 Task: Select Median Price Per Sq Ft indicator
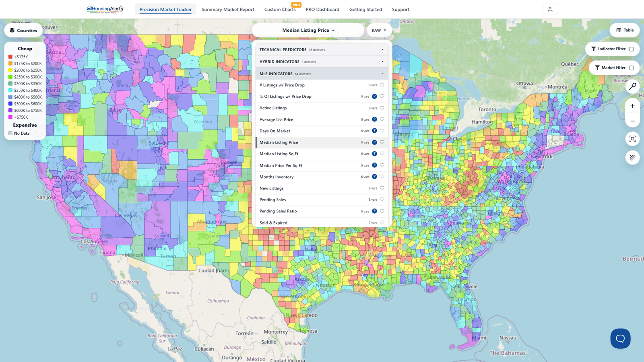pyautogui.click(x=322, y=165)
